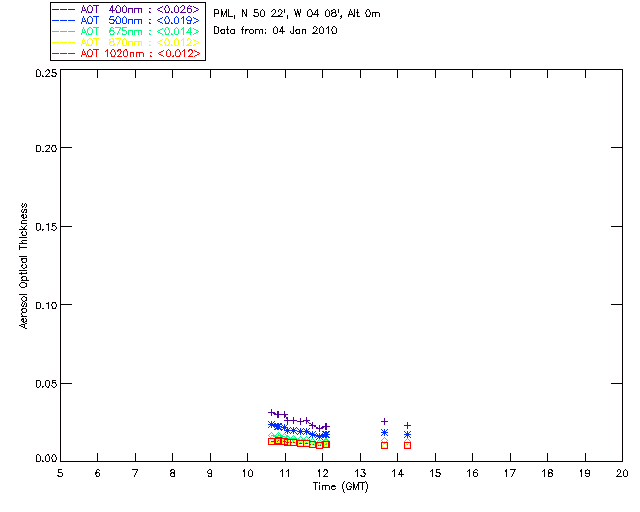
Task: Click the 'Data from: 04 Jan 2010' text
Action: (275, 31)
